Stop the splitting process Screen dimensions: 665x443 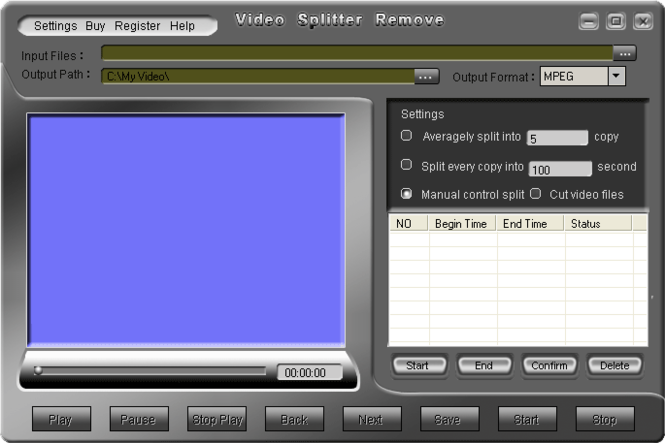click(605, 419)
